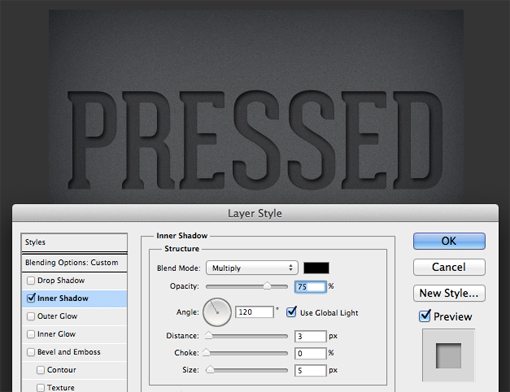Open the black shadow color swatch
This screenshot has width=510, height=392.
click(x=316, y=268)
